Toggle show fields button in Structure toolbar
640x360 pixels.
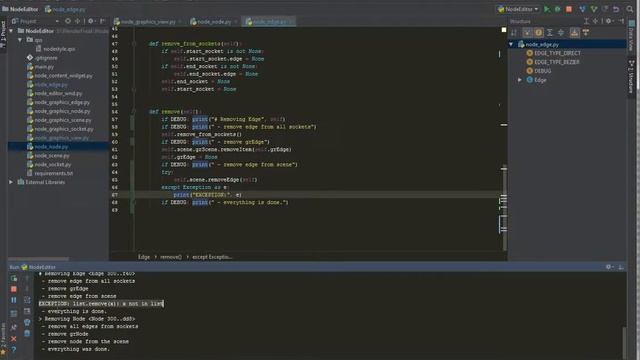[x=539, y=33]
